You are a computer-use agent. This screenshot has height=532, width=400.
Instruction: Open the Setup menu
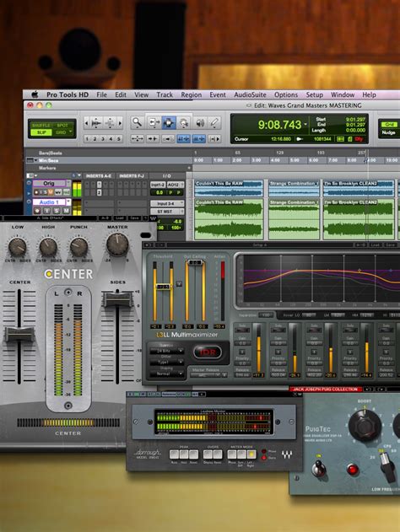point(315,95)
